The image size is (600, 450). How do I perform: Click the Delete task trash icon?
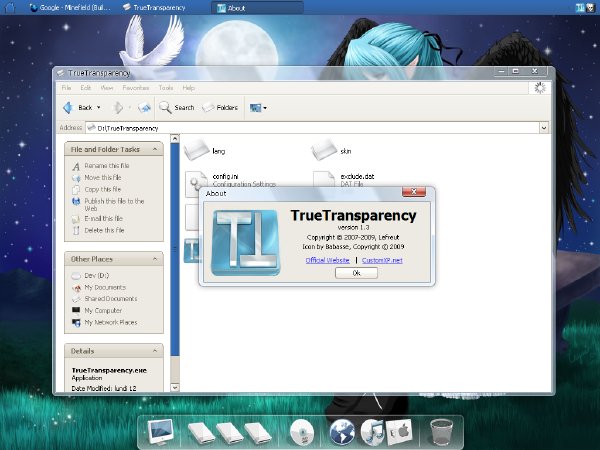point(76,230)
